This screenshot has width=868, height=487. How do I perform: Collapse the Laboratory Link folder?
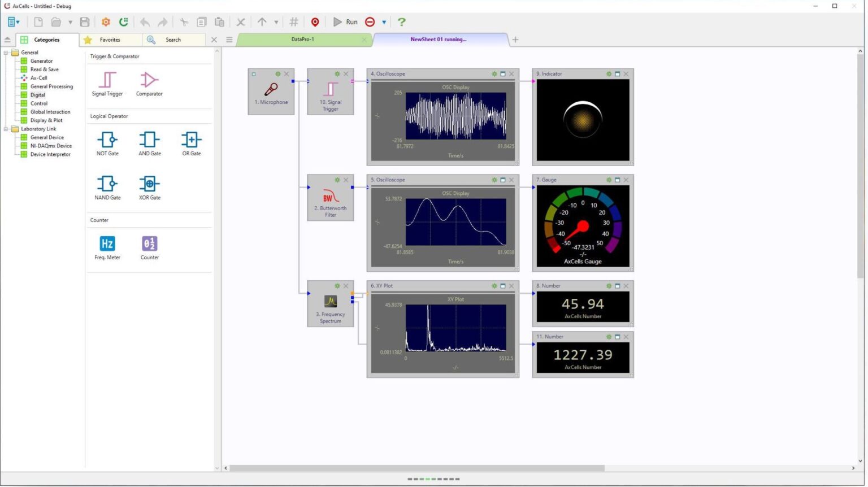point(5,129)
